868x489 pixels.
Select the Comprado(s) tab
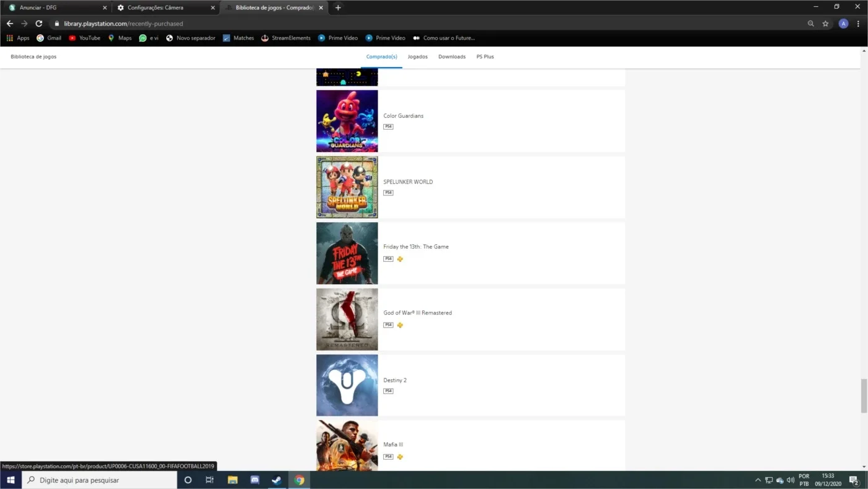381,56
